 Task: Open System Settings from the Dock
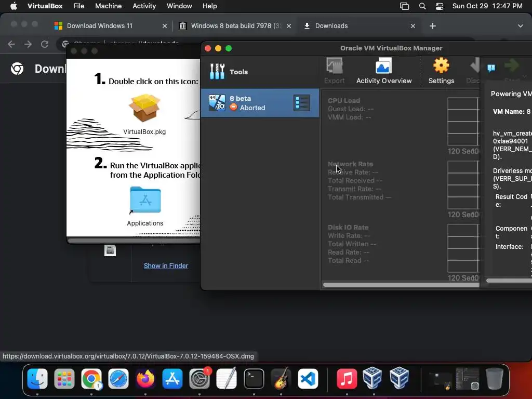(x=199, y=379)
